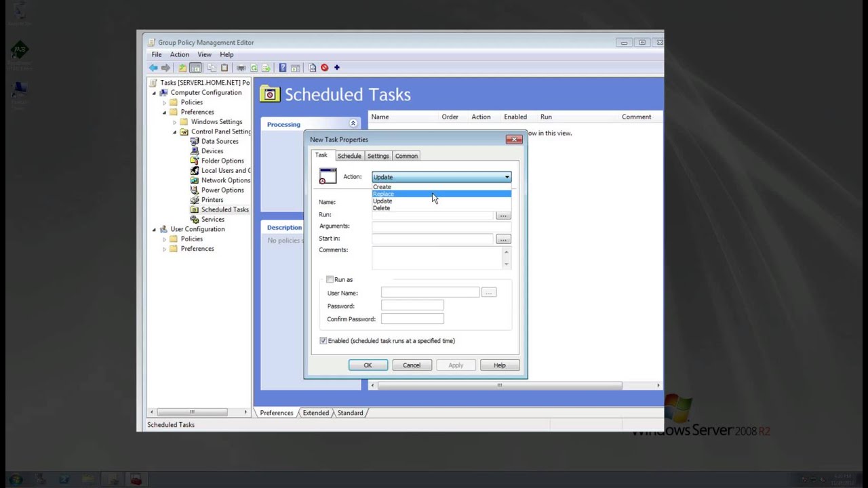This screenshot has width=868, height=488.
Task: Expand Policies under Computer Configuration
Action: tap(164, 102)
